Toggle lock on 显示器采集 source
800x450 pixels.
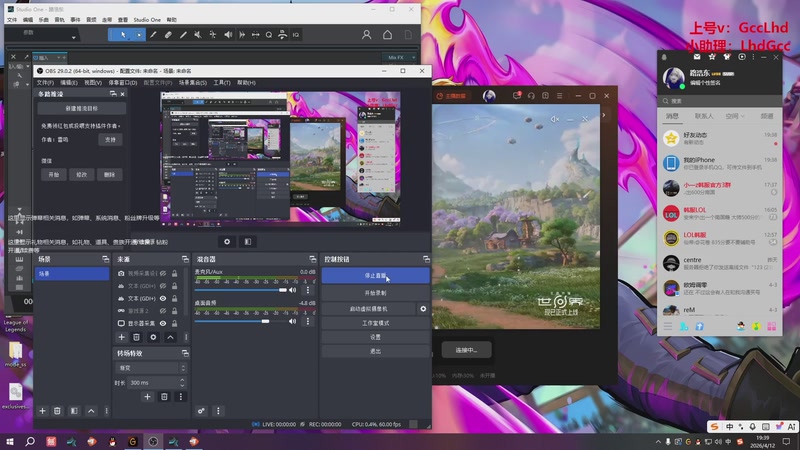(x=172, y=323)
